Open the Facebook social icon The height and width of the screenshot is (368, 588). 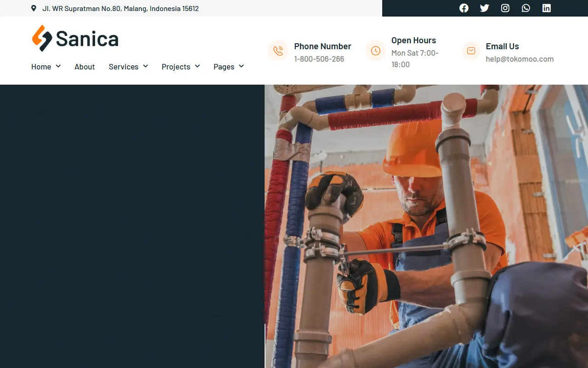(464, 8)
